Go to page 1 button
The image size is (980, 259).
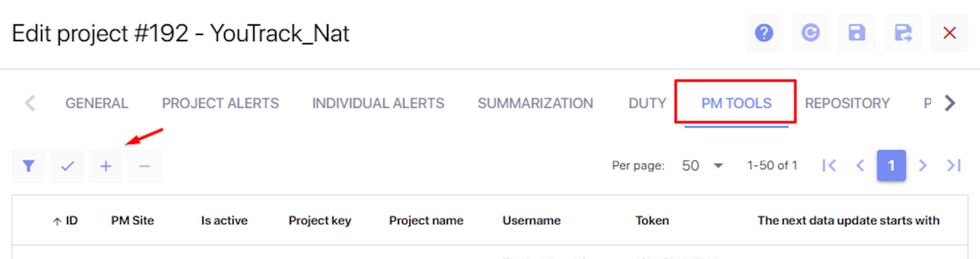[892, 165]
